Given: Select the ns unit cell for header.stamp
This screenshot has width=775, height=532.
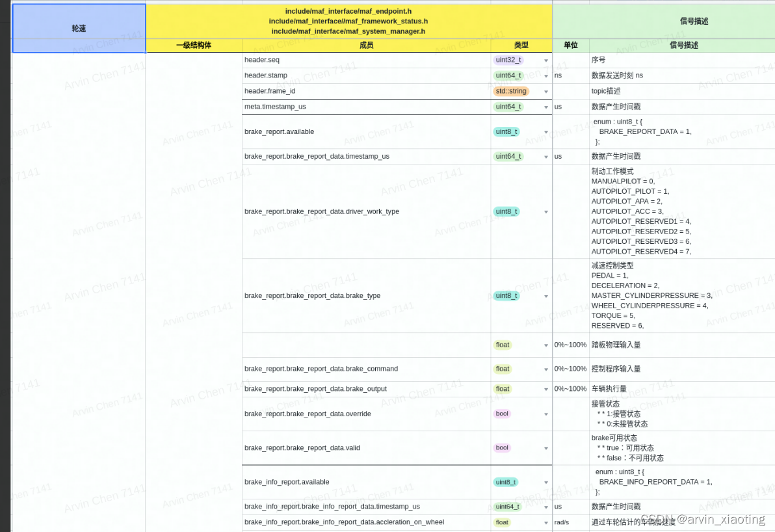Looking at the screenshot, I should 571,75.
